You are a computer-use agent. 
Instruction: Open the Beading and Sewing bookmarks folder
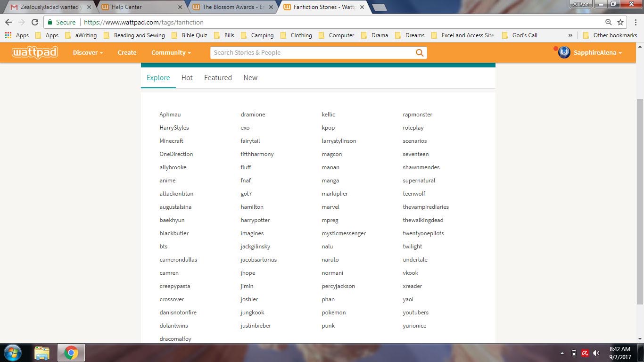pos(134,35)
